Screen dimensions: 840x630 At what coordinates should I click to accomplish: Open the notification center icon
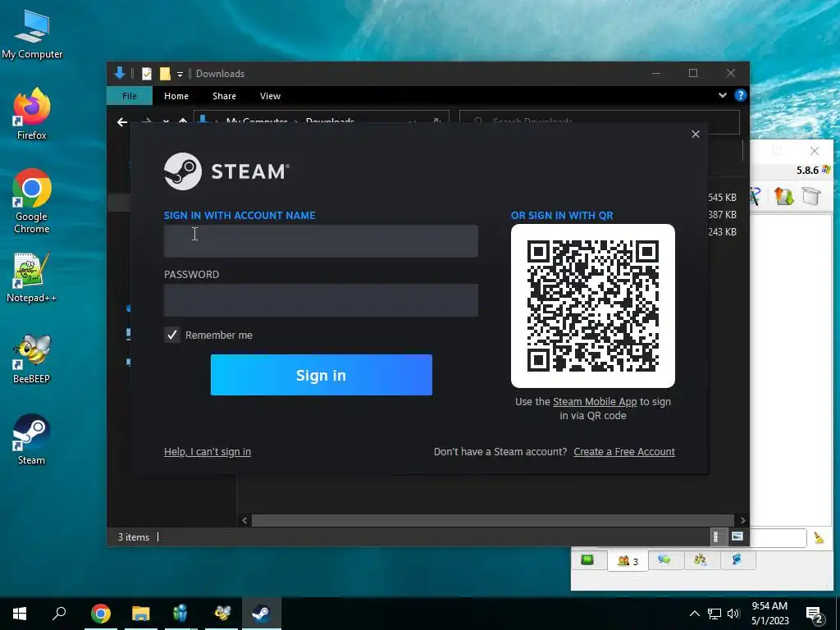(x=815, y=615)
